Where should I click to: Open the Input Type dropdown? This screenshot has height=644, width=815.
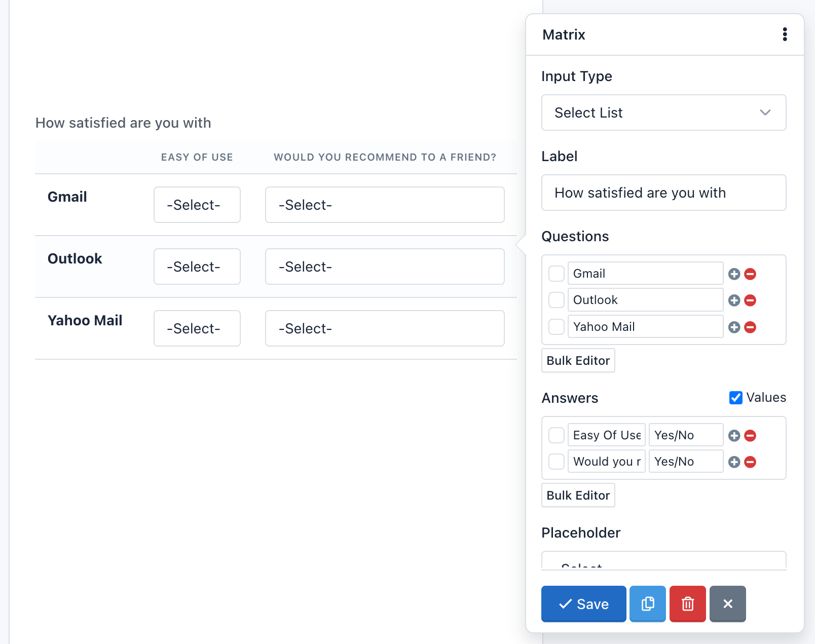point(663,112)
